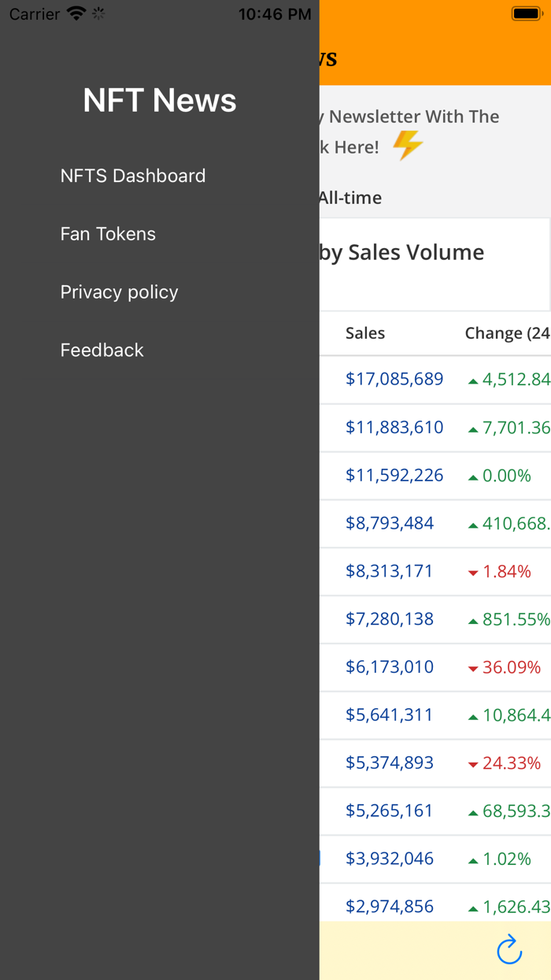The width and height of the screenshot is (551, 980).
Task: Tap the Wi-Fi icon in the status bar
Action: point(74,11)
